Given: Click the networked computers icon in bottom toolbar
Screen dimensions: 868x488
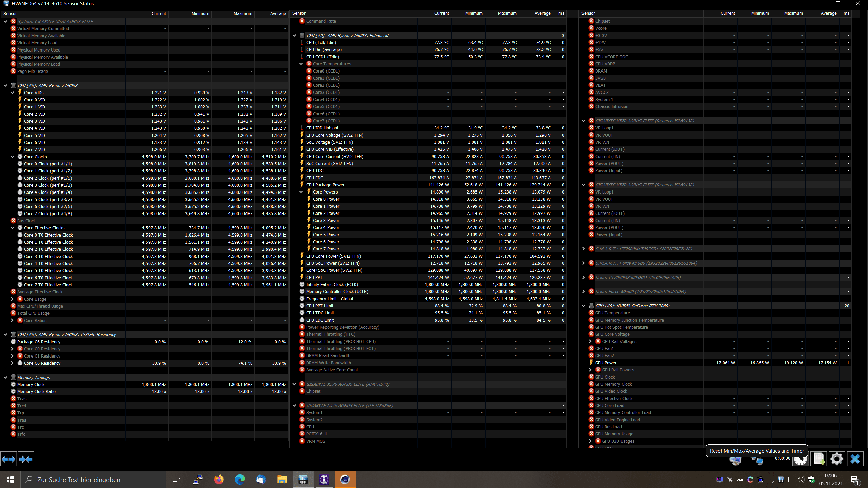Looking at the screenshot, I should click(x=757, y=460).
